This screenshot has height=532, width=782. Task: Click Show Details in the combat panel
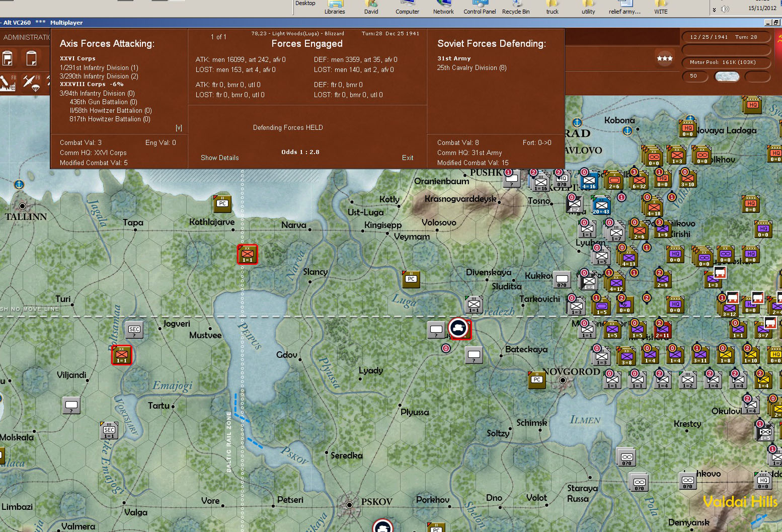(x=220, y=158)
